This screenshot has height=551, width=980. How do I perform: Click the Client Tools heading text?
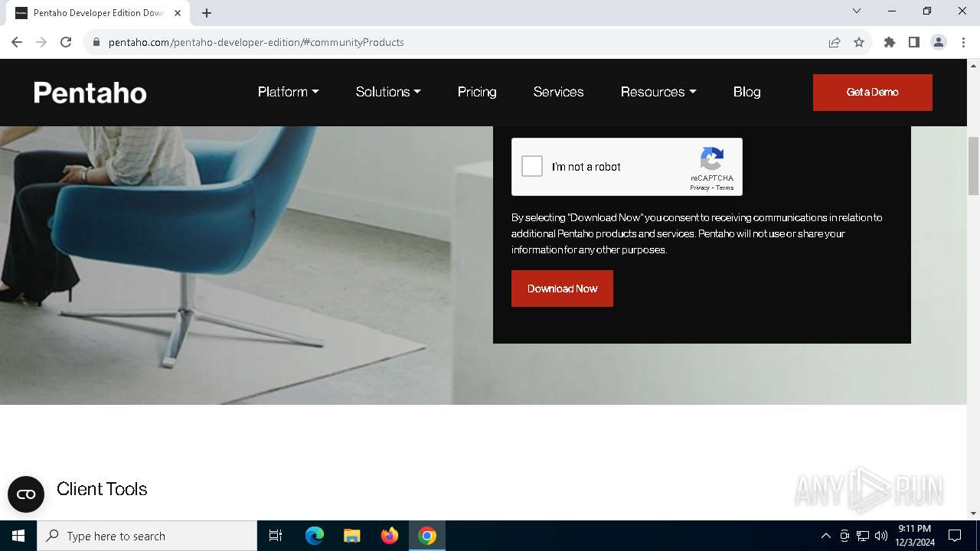pos(102,489)
